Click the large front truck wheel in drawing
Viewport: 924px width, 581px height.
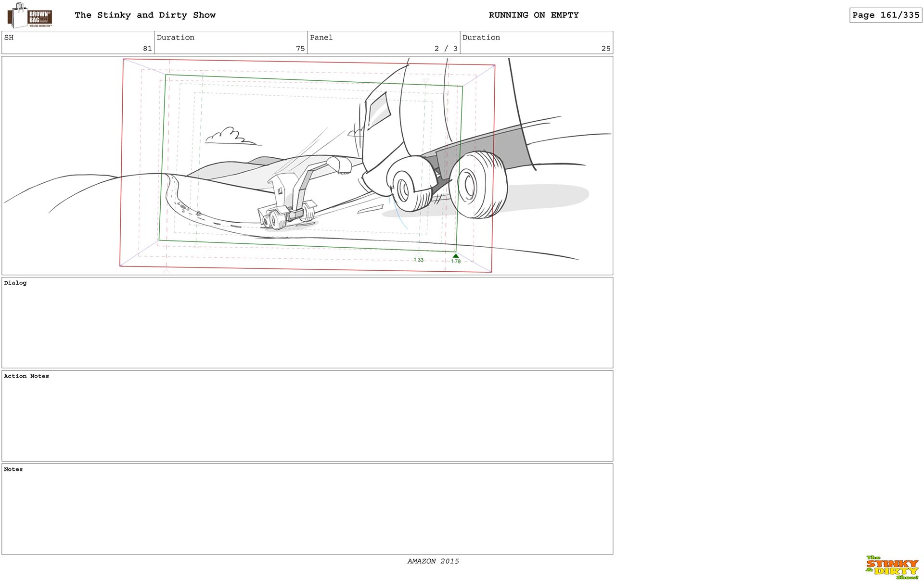[x=478, y=185]
